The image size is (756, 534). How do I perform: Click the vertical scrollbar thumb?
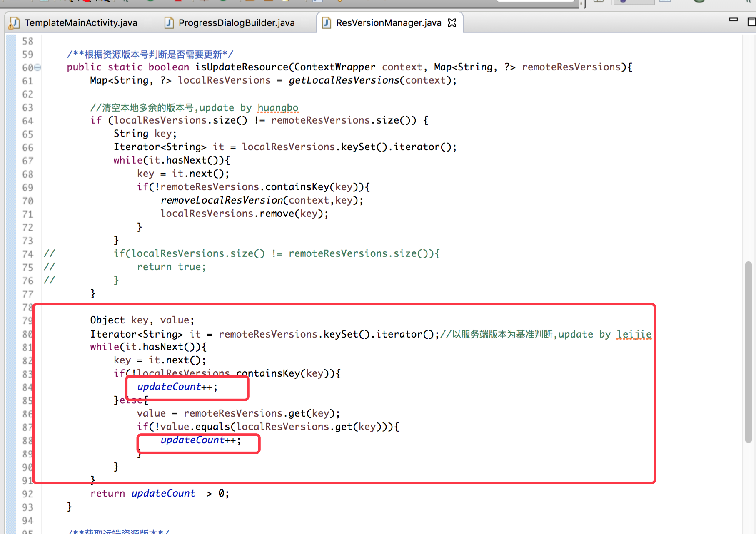coord(748,352)
